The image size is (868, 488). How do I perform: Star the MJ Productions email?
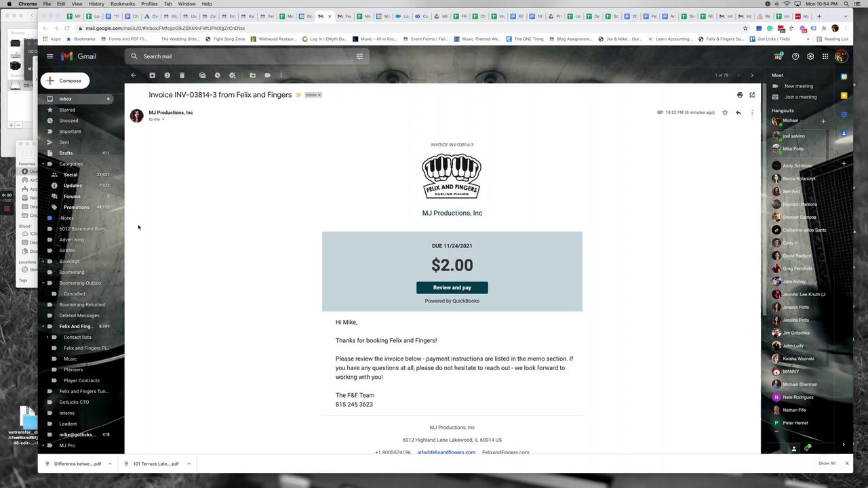(725, 113)
